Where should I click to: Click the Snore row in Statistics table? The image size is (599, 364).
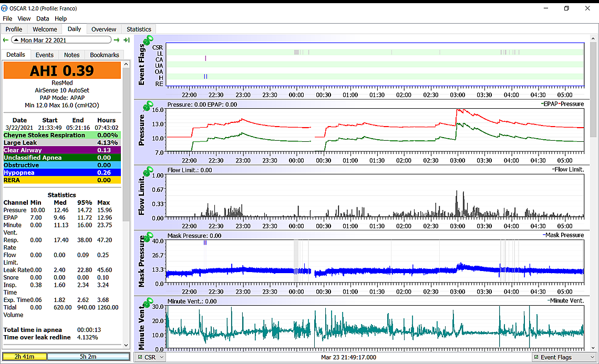click(x=61, y=278)
